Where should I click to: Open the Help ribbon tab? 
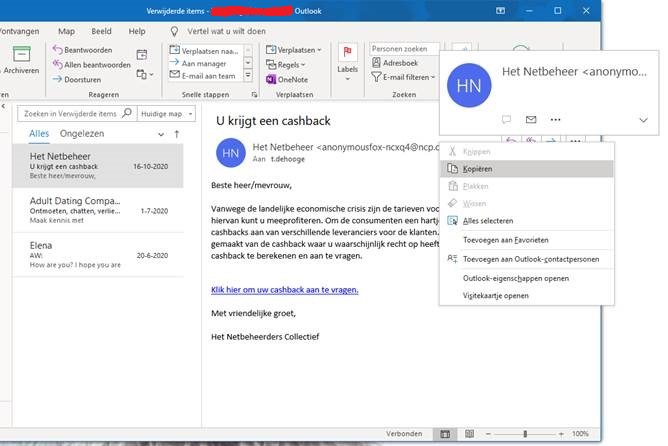click(137, 31)
